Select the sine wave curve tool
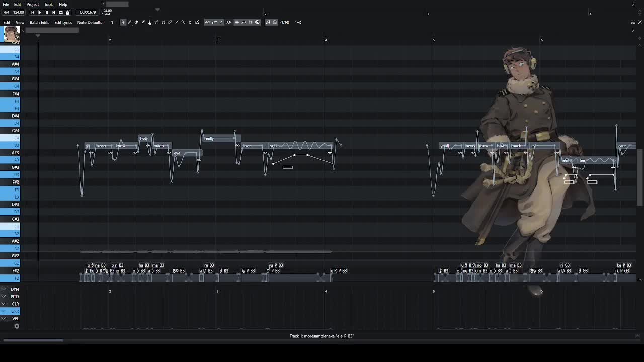Image resolution: width=644 pixels, height=362 pixels. click(x=183, y=22)
